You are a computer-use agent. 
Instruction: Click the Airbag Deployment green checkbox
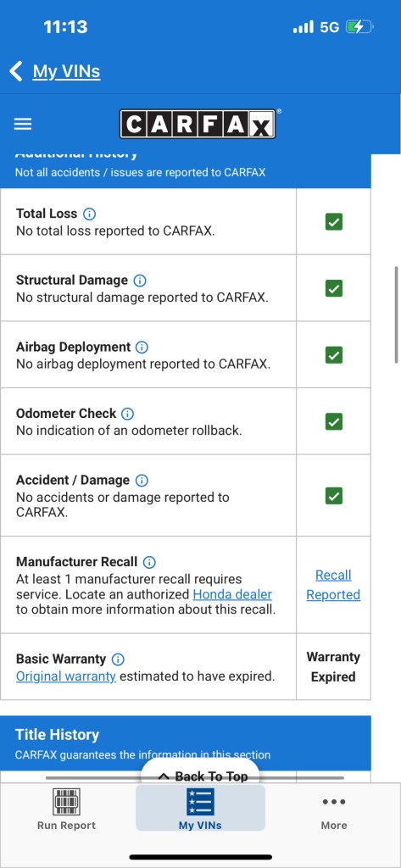click(333, 355)
